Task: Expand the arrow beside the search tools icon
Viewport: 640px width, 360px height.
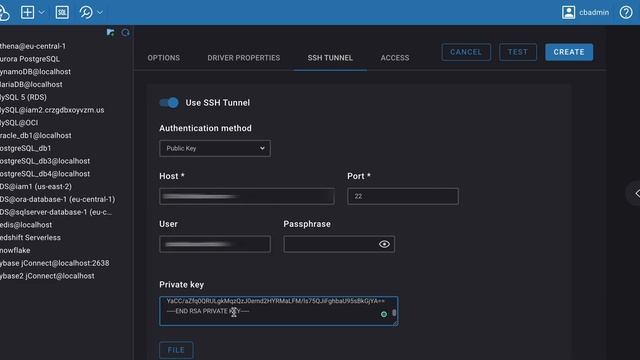Action: point(100,12)
